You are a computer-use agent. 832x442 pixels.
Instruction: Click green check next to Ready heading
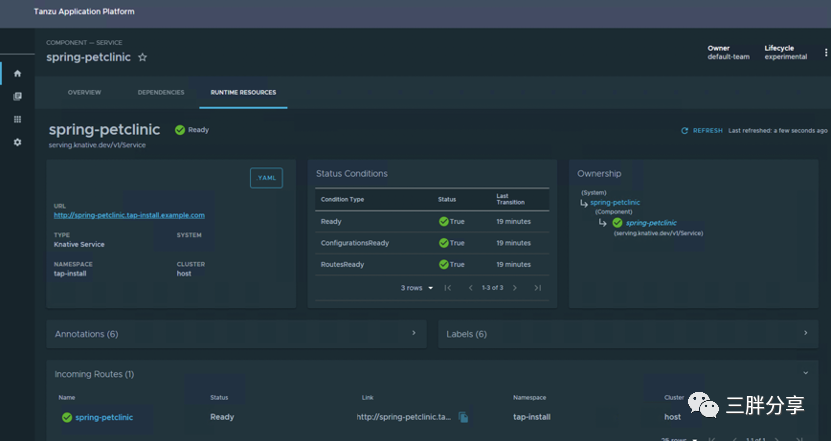coord(180,130)
